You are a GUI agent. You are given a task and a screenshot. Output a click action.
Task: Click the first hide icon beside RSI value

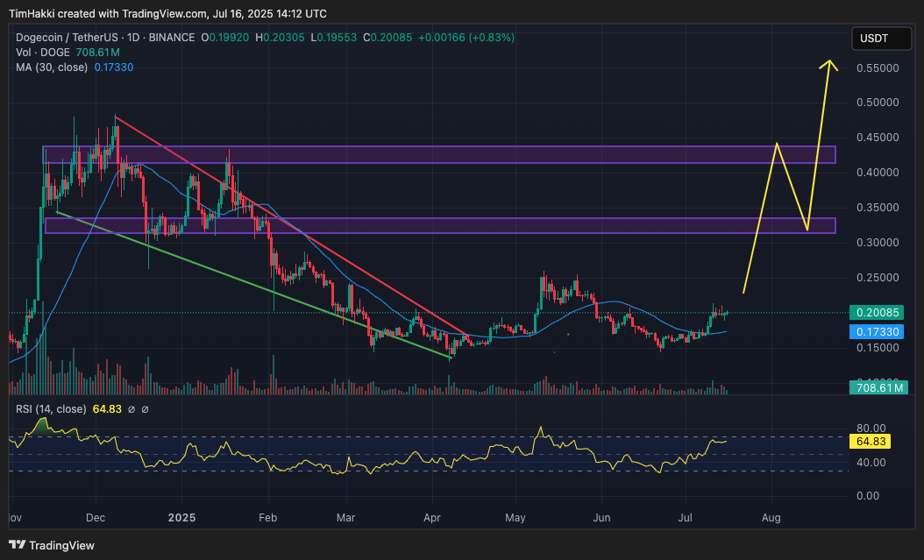[131, 408]
